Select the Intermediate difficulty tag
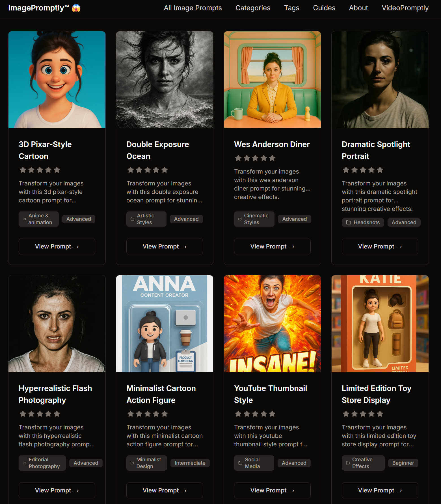 pyautogui.click(x=190, y=463)
